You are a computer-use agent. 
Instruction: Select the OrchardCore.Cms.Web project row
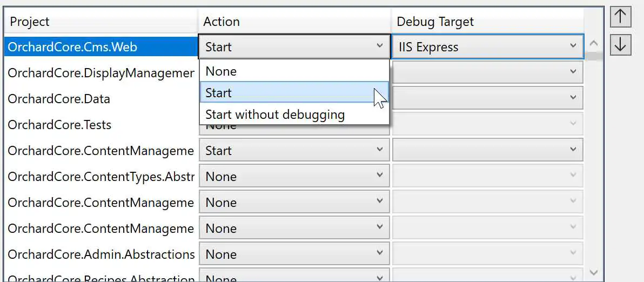click(101, 47)
